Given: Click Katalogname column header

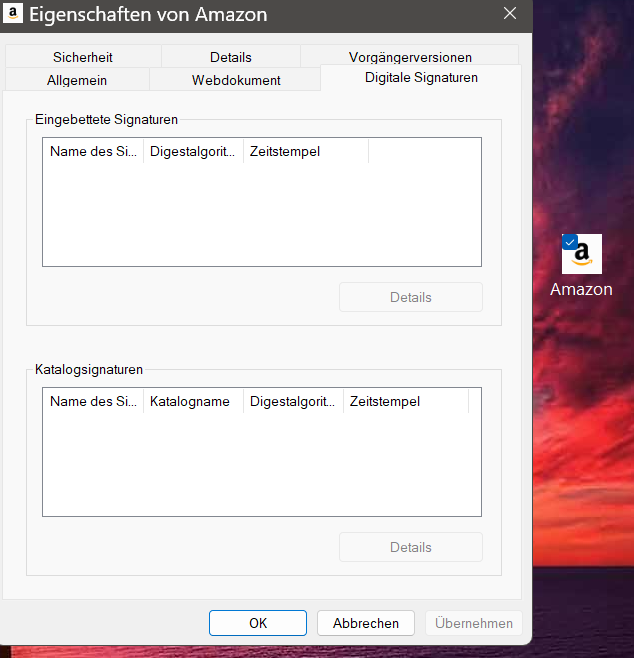Looking at the screenshot, I should click(x=193, y=402).
